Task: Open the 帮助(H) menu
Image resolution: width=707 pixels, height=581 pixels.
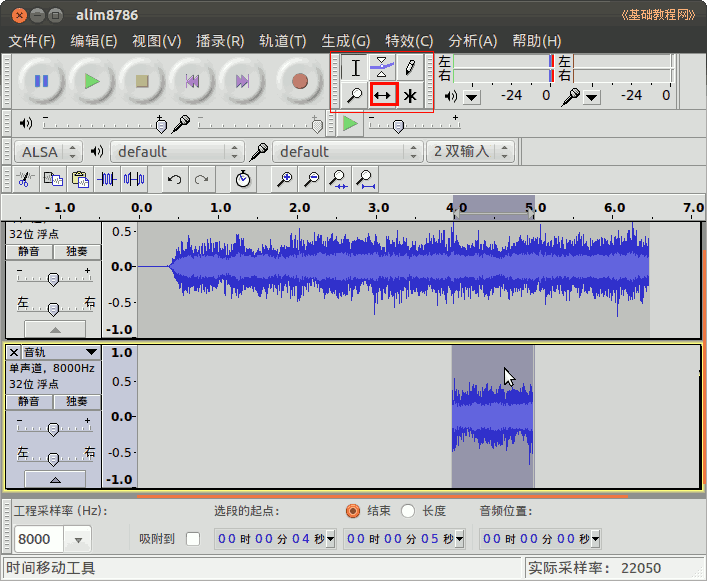Action: (537, 41)
